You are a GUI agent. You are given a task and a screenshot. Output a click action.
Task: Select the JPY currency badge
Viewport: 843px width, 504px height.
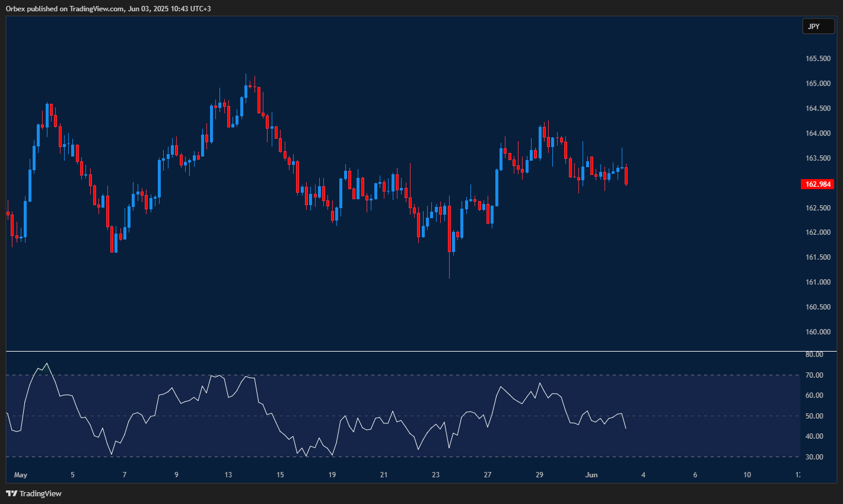(818, 26)
